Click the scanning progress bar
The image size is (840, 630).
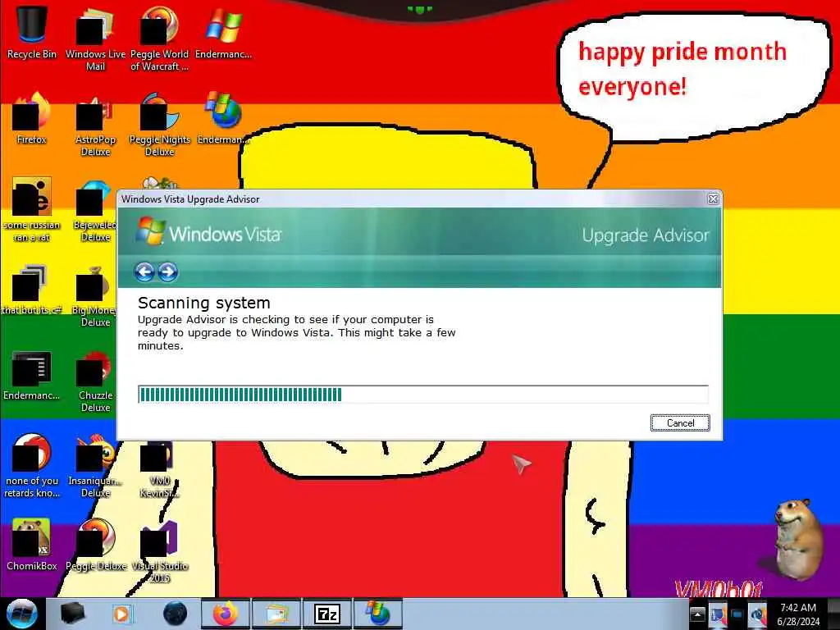click(422, 395)
